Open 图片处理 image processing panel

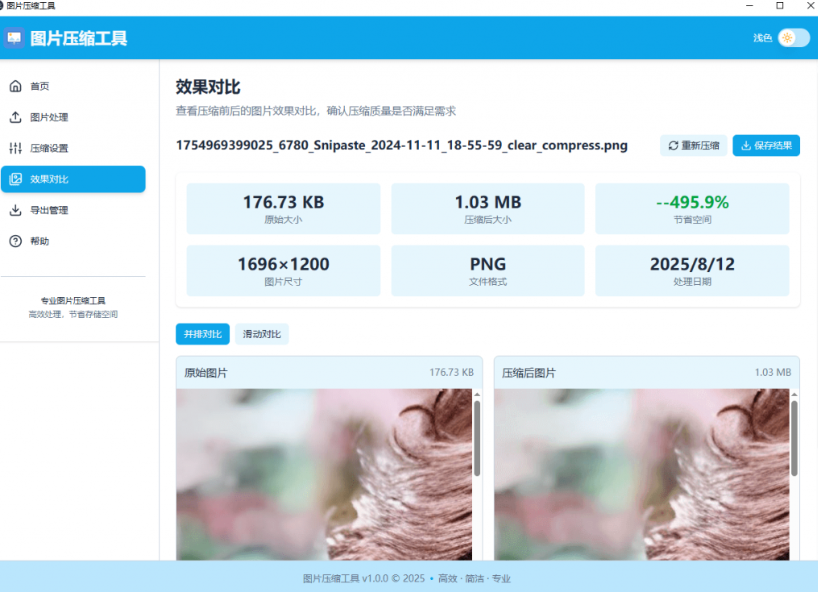(15, 117)
